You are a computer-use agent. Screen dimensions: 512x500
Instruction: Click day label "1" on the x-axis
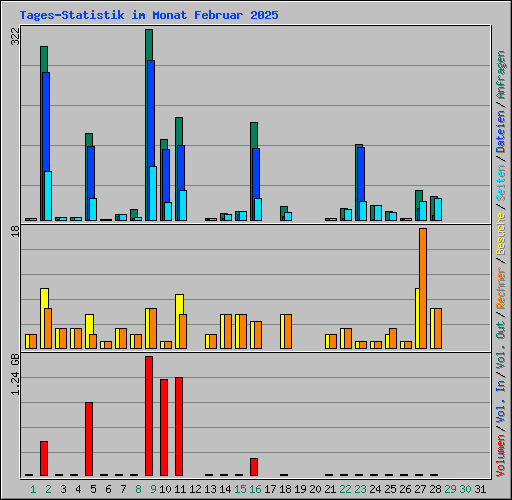(33, 489)
